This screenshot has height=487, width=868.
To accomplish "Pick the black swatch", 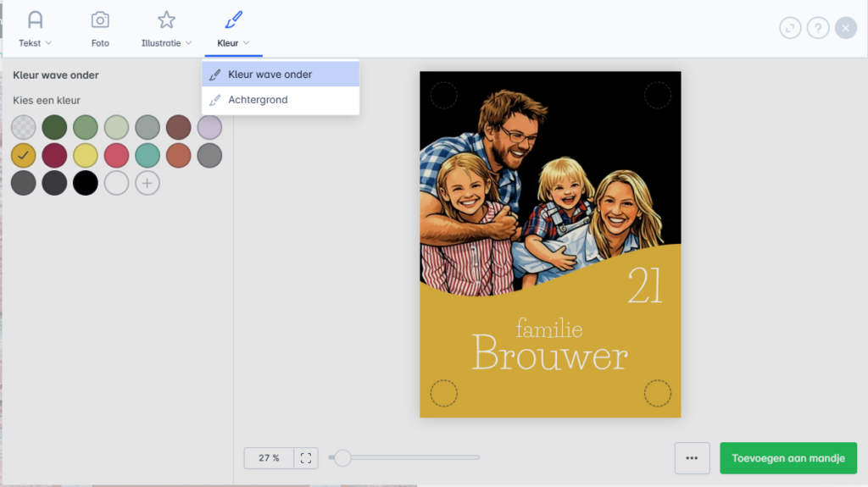I will click(x=86, y=183).
